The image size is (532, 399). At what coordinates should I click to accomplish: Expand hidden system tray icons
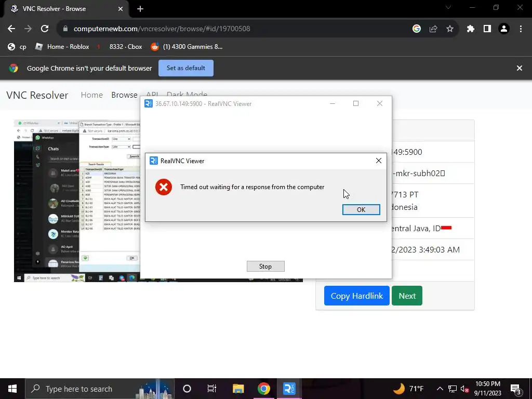[x=440, y=389]
